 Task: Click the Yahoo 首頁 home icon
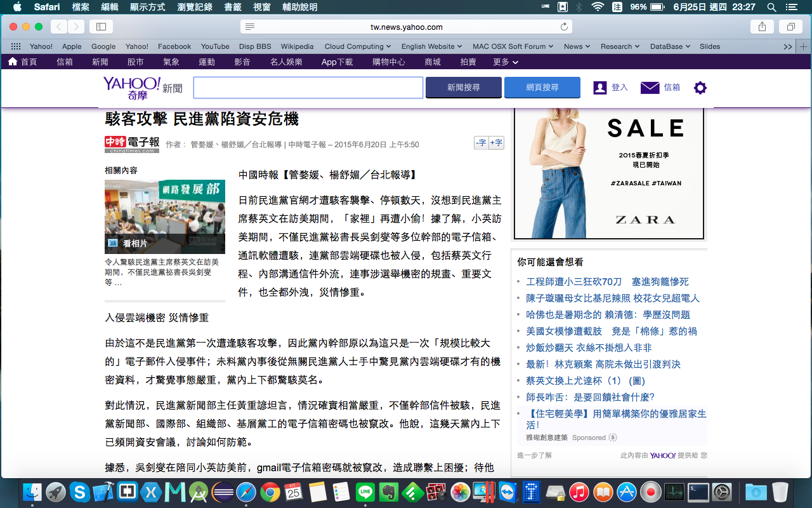(13, 62)
